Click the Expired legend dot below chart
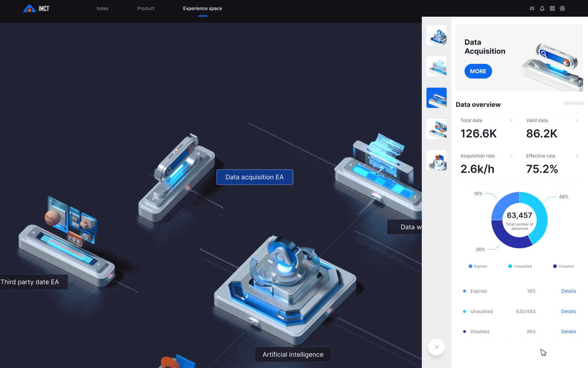Viewport: 588px width, 368px height. [470, 266]
